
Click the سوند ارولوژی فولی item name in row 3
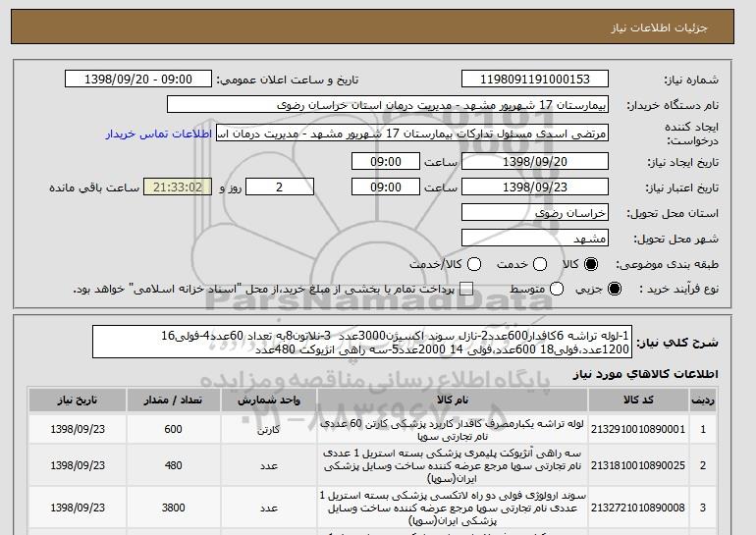(x=453, y=508)
